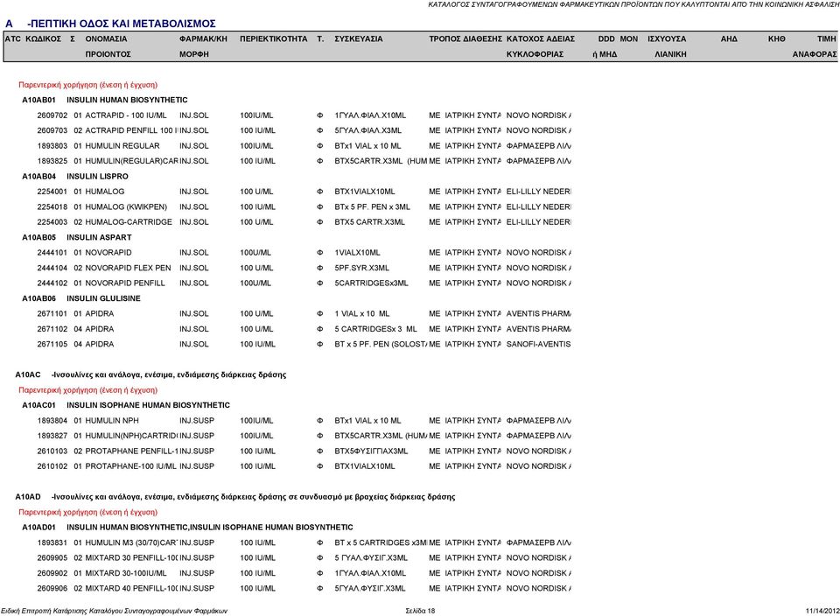
Task: Click the 'ΣΥΣΚΕΥΑΣΙΑ' column header
Action: (359, 38)
